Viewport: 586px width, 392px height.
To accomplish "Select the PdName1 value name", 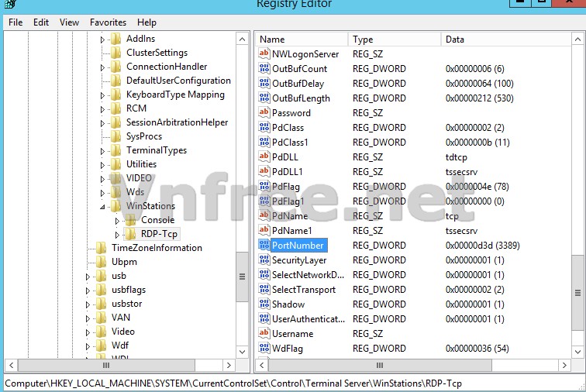I will point(291,231).
